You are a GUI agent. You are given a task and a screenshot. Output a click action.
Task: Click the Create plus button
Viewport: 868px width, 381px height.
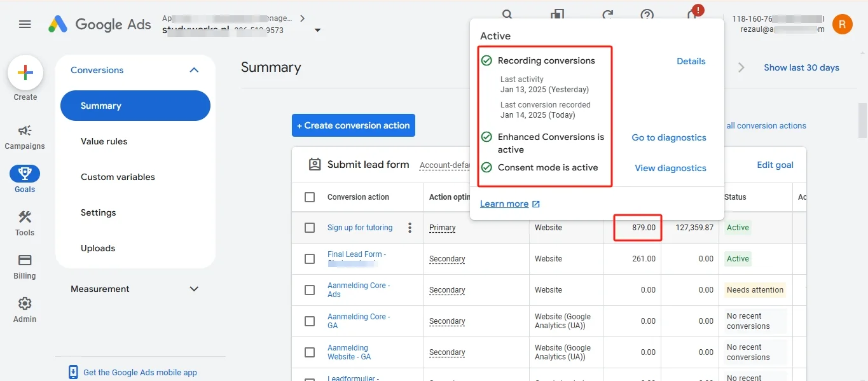[25, 73]
